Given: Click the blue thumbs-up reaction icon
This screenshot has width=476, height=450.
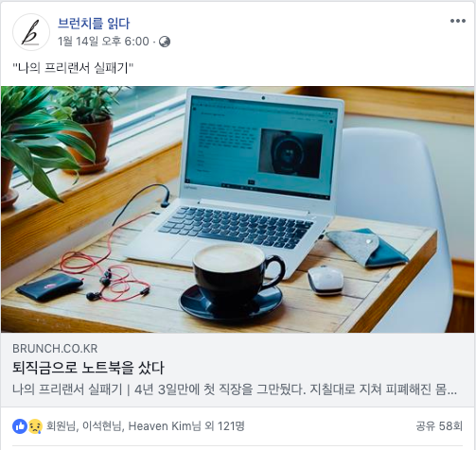Looking at the screenshot, I should [20, 426].
